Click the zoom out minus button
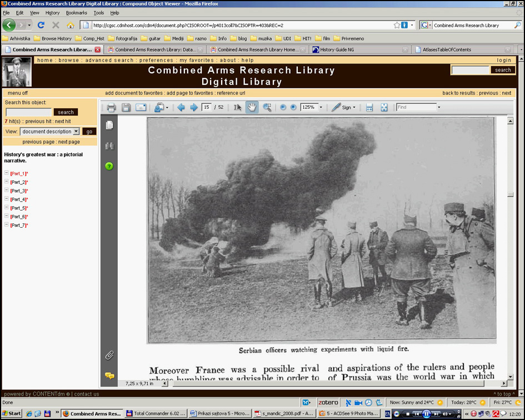The image size is (525, 420). 283,108
